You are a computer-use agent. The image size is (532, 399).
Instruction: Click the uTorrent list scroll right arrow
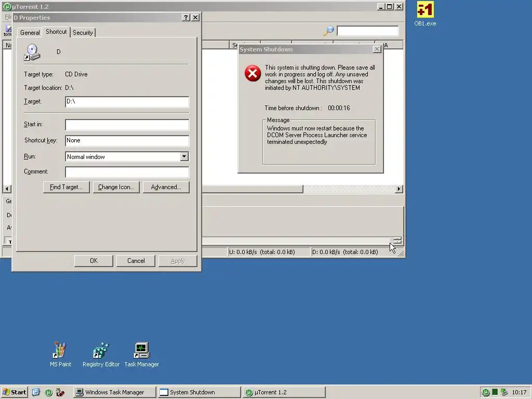[x=399, y=189]
